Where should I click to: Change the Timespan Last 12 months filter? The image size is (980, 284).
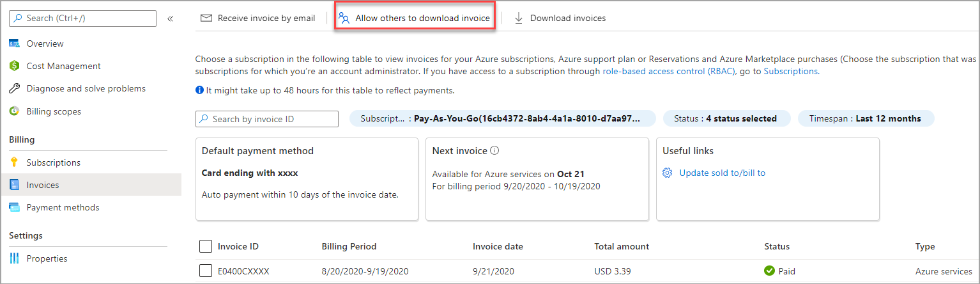click(x=866, y=118)
